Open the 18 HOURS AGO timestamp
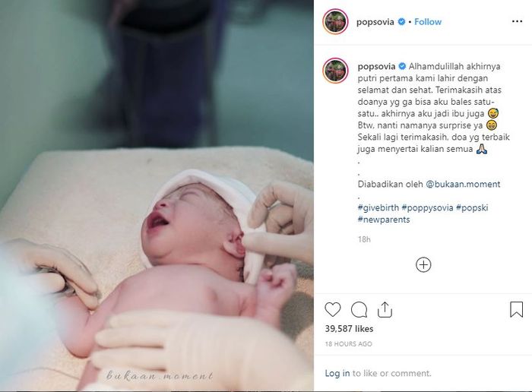The width and height of the screenshot is (532, 392). [348, 344]
